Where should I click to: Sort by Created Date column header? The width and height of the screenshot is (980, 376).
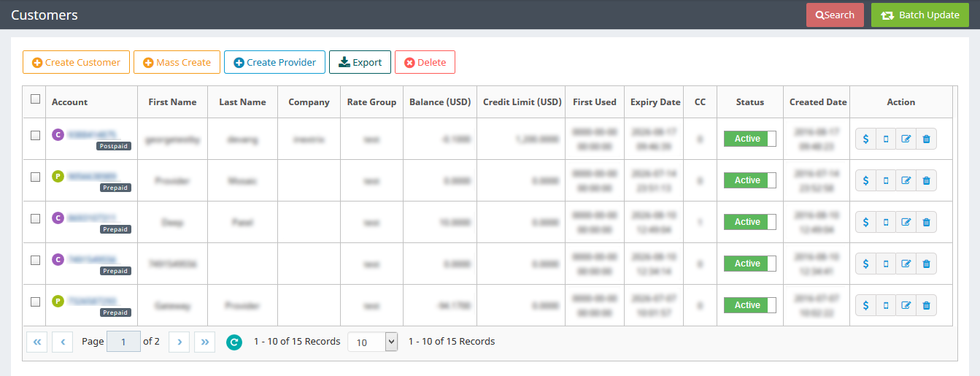point(818,102)
